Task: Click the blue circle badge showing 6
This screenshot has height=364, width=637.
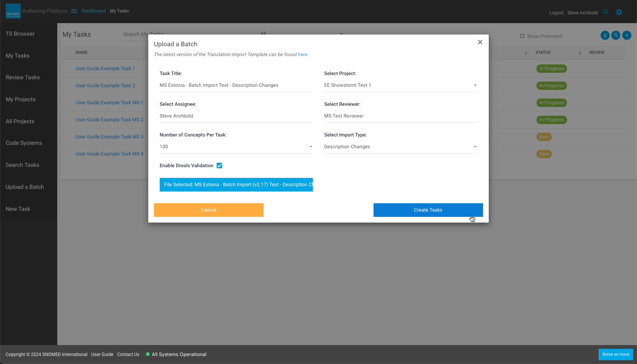Action: pos(605,35)
